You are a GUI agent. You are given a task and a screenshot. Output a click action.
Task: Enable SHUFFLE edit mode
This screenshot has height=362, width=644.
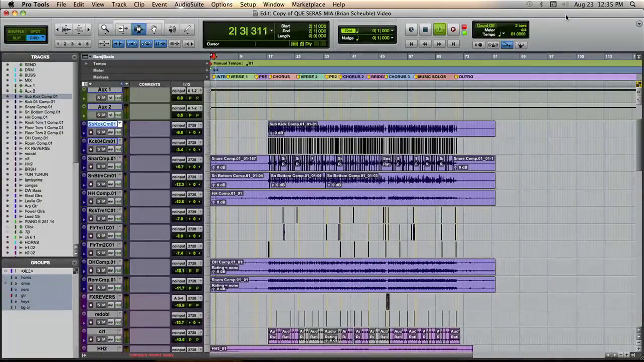click(16, 31)
